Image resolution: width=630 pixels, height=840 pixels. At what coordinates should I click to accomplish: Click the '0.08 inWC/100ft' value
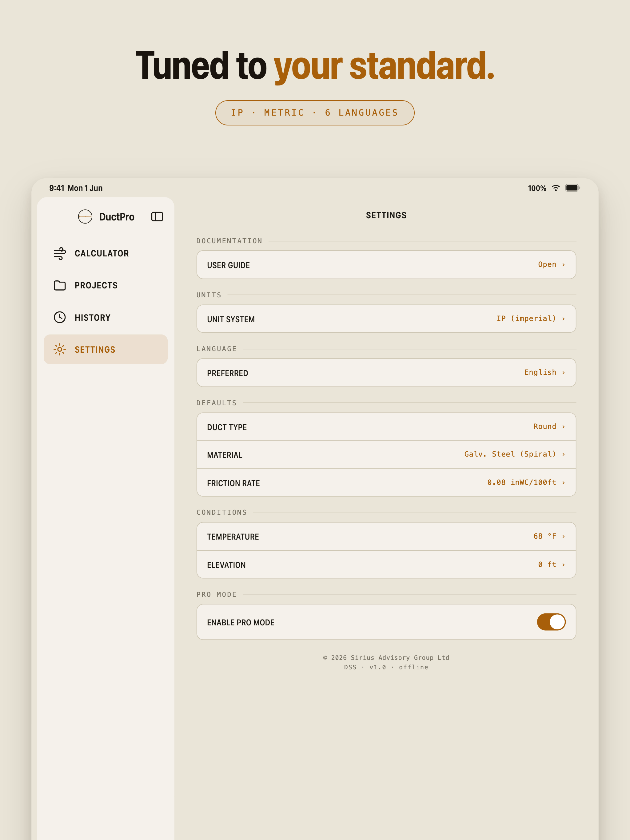click(x=521, y=482)
